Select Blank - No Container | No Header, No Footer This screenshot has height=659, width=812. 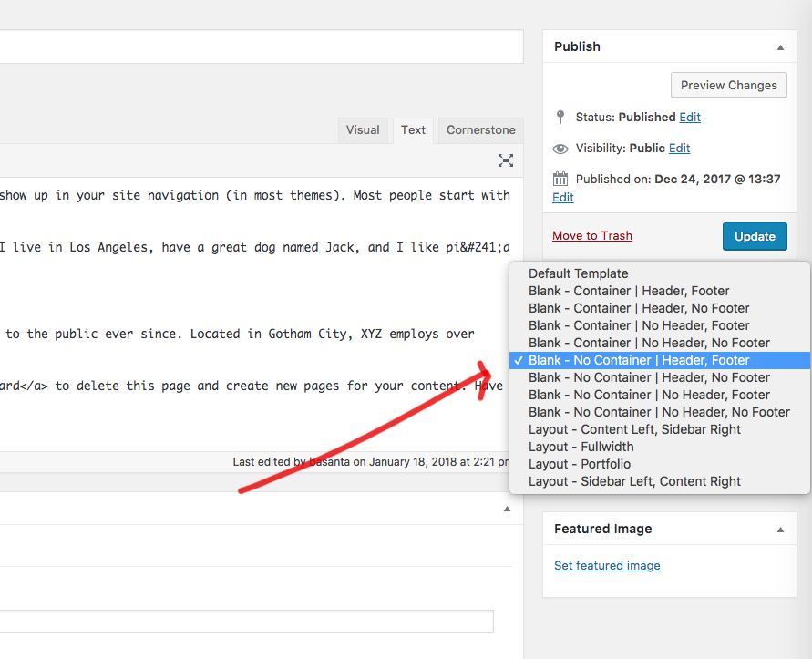659,412
